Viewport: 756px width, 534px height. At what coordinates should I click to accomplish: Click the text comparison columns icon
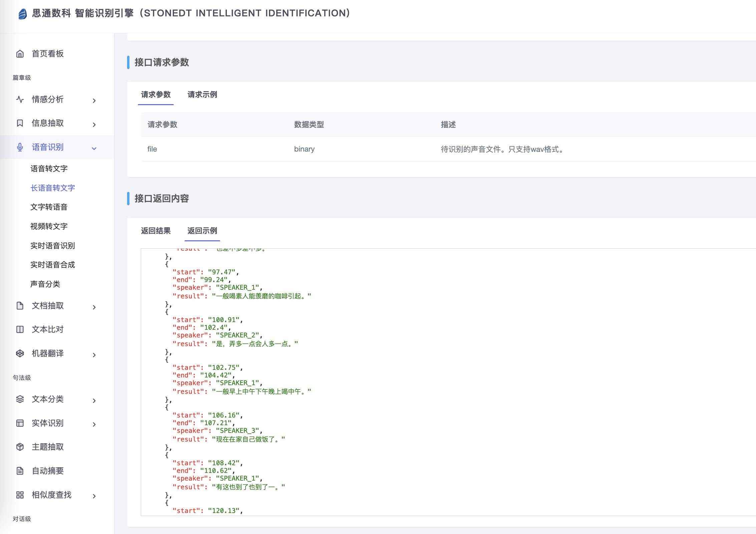(x=20, y=329)
